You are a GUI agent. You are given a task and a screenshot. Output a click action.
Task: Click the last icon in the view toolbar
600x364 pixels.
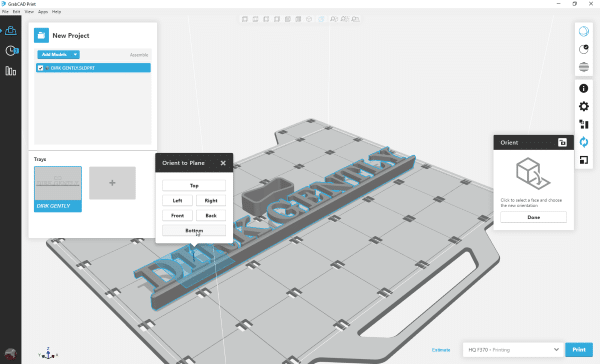355,19
